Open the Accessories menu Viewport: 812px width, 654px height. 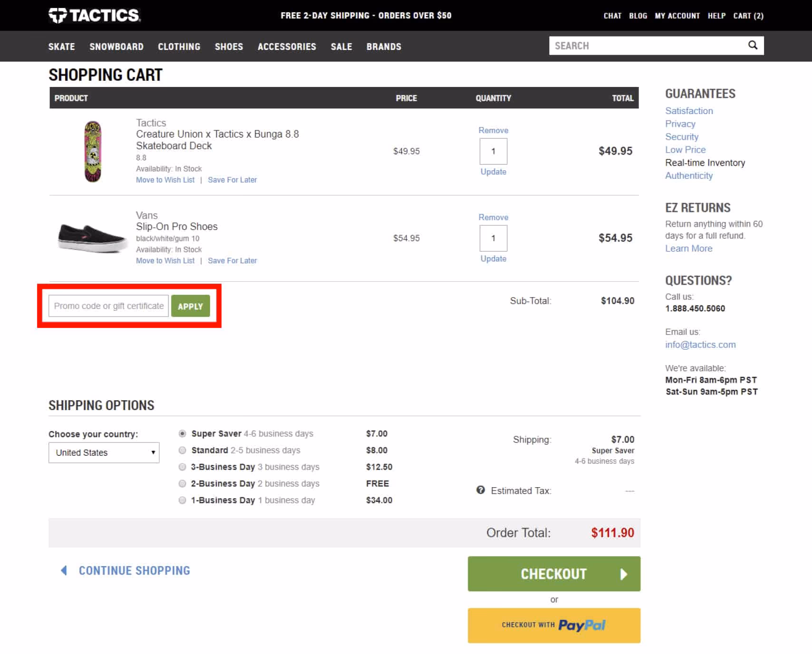click(x=287, y=47)
